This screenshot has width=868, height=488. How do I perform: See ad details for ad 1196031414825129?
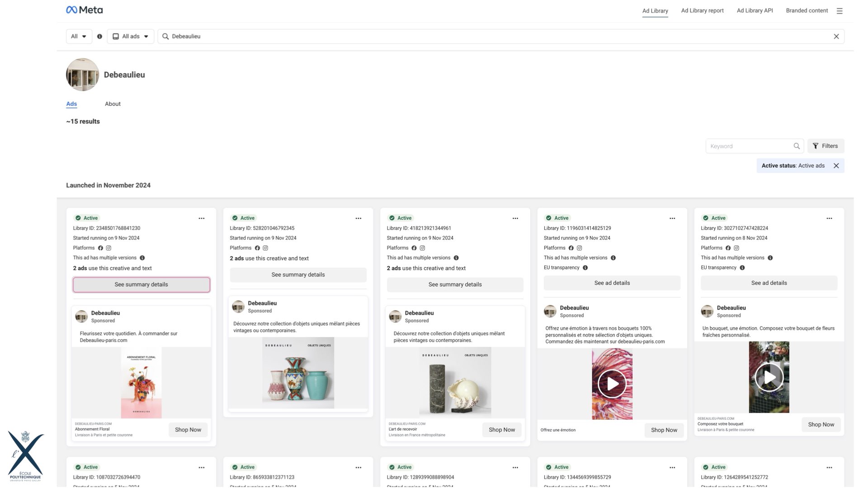pos(612,283)
